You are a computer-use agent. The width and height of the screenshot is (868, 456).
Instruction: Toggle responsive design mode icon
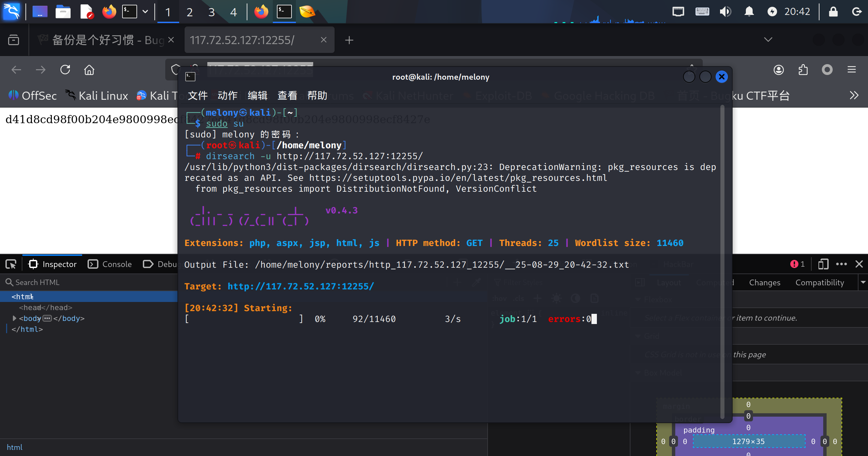tap(823, 264)
